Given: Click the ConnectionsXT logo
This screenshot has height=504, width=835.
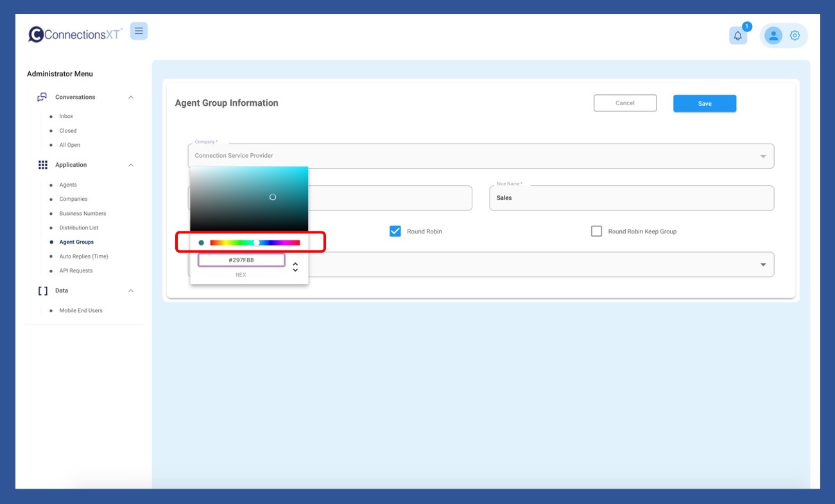Looking at the screenshot, I should [x=75, y=35].
